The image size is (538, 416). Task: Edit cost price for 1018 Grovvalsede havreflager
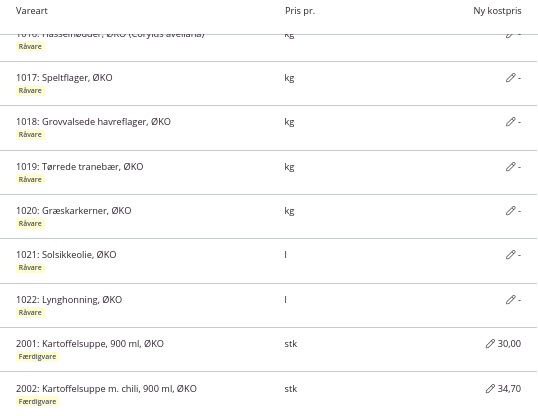(510, 122)
